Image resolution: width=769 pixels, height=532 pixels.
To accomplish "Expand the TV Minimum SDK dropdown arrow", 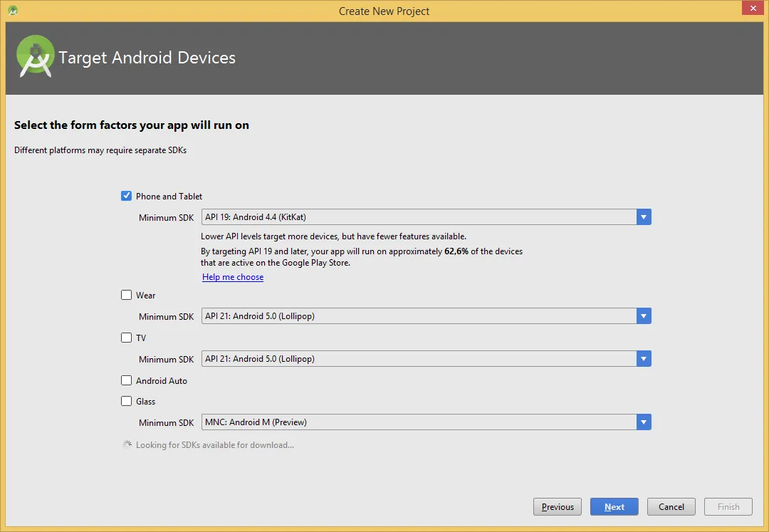I will (644, 359).
